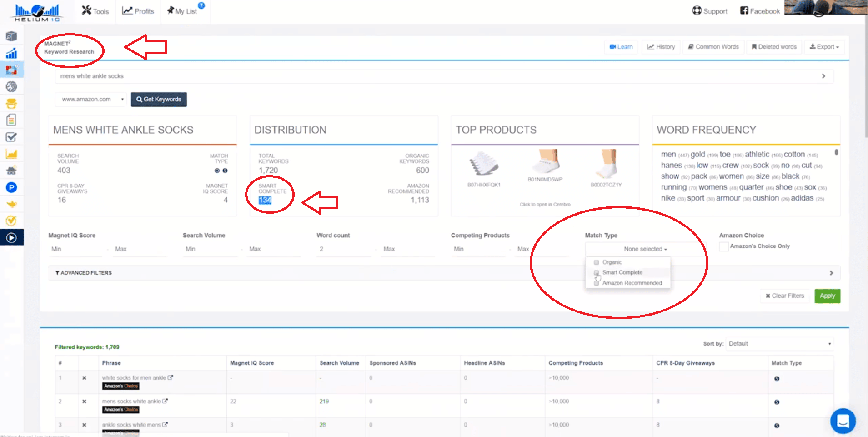Open product thumbnail B07HHXFQK1

(x=484, y=164)
